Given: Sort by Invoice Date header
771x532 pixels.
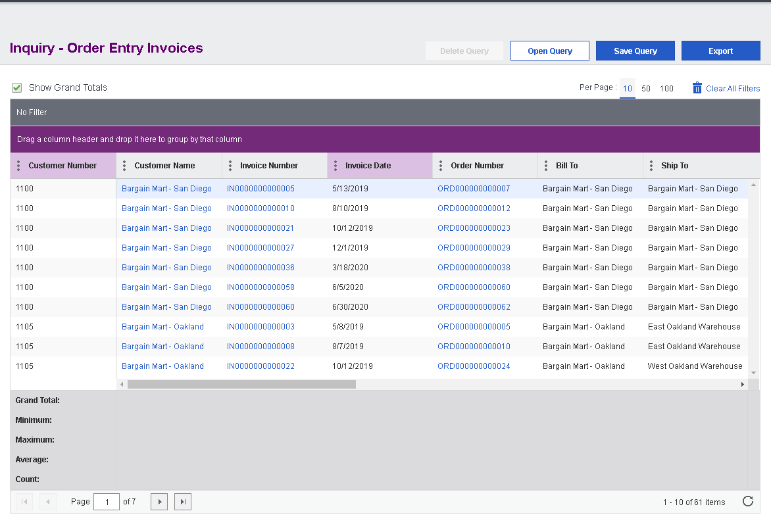Looking at the screenshot, I should [368, 166].
